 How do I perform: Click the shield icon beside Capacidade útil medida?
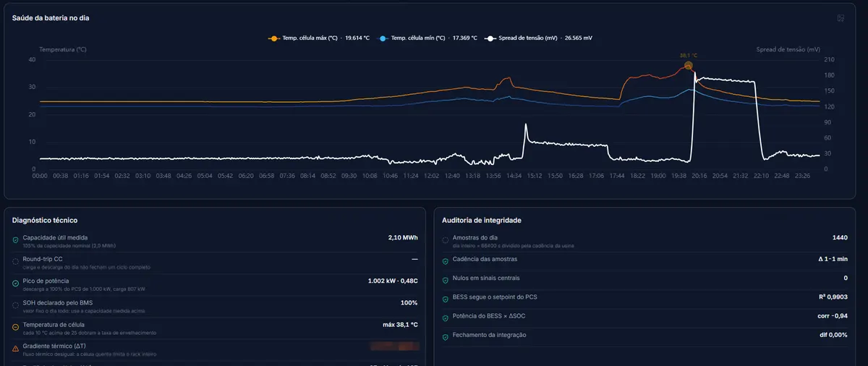tap(16, 240)
